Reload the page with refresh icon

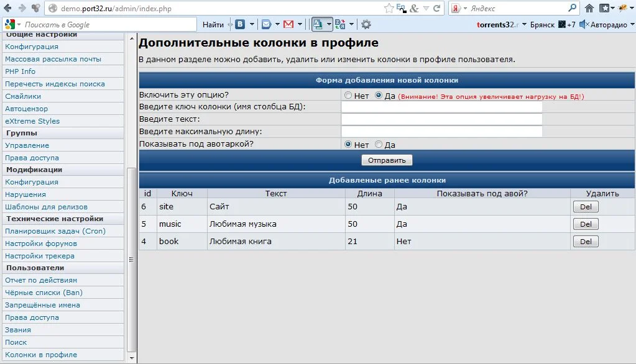[437, 8]
